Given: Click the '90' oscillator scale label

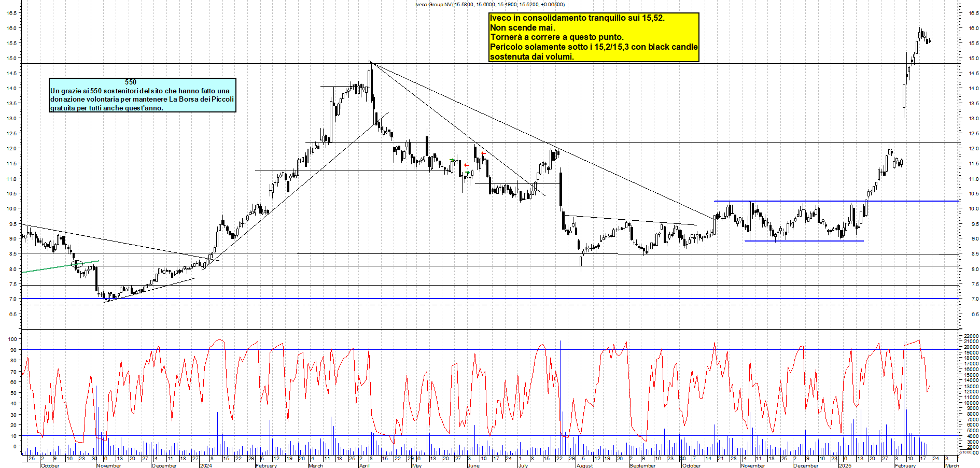Looking at the screenshot, I should coord(12,350).
